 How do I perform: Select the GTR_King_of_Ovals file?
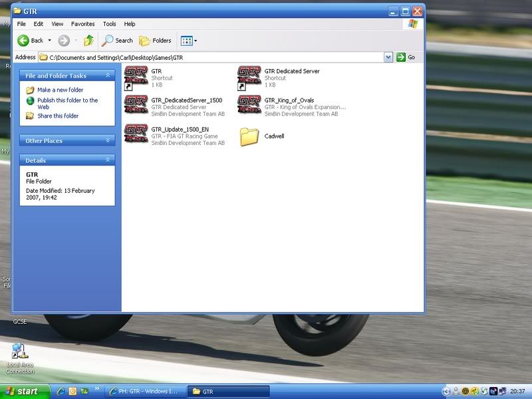(x=249, y=106)
